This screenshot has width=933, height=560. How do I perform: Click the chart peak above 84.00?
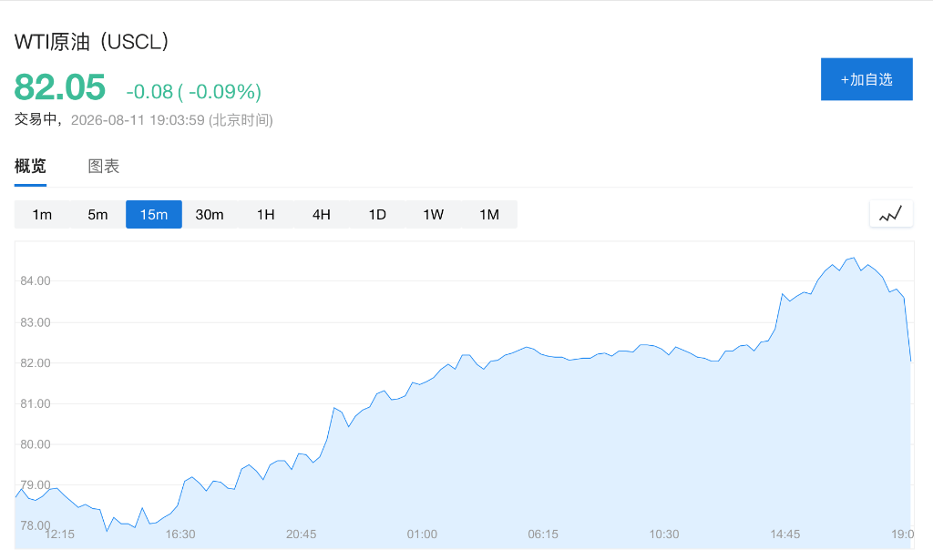pos(854,258)
